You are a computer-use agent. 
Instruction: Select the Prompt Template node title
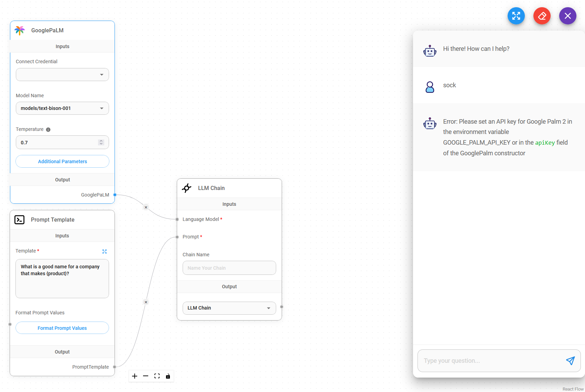(x=53, y=220)
